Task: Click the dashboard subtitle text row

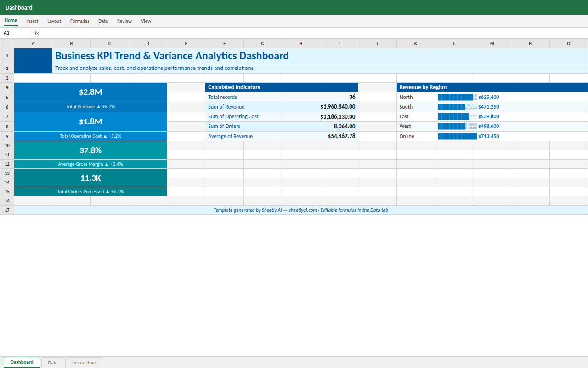Action: (320, 68)
